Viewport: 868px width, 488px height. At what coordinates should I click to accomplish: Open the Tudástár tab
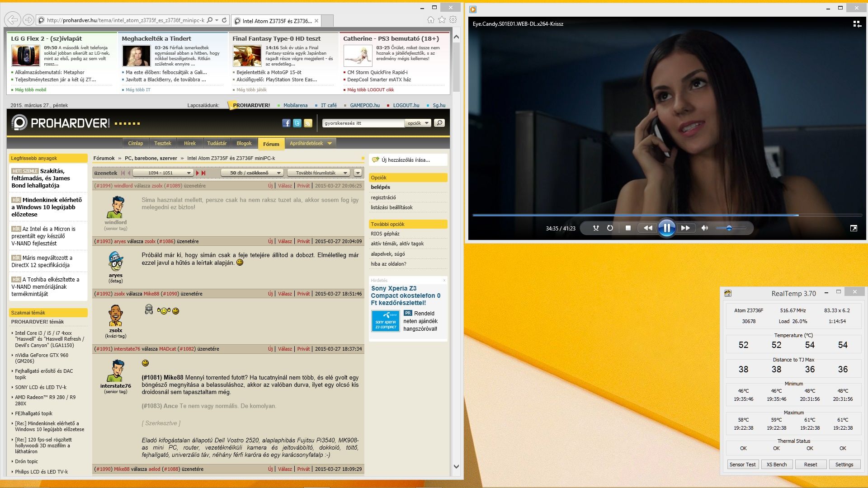point(217,143)
